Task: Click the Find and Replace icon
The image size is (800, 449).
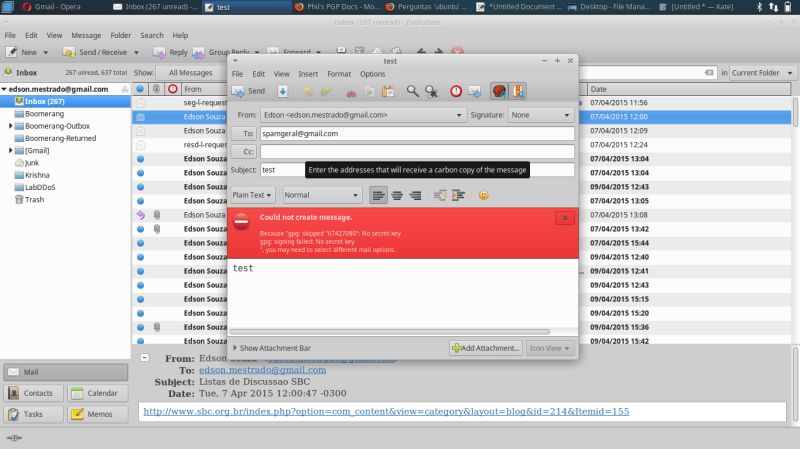Action: coord(431,91)
